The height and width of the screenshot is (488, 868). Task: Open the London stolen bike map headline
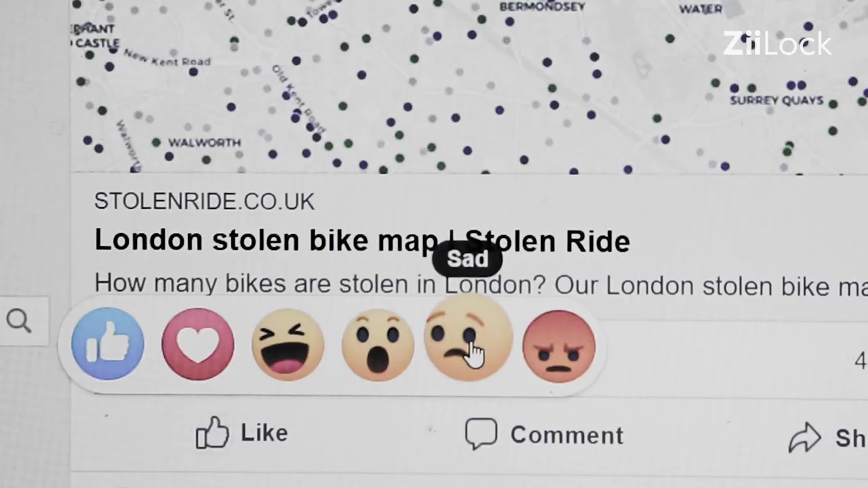pyautogui.click(x=362, y=241)
